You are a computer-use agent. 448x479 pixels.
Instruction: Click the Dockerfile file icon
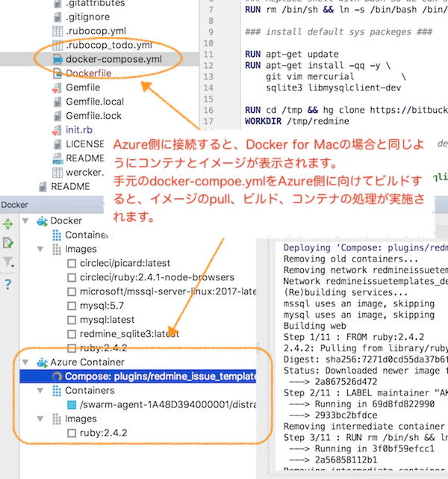pyautogui.click(x=57, y=73)
